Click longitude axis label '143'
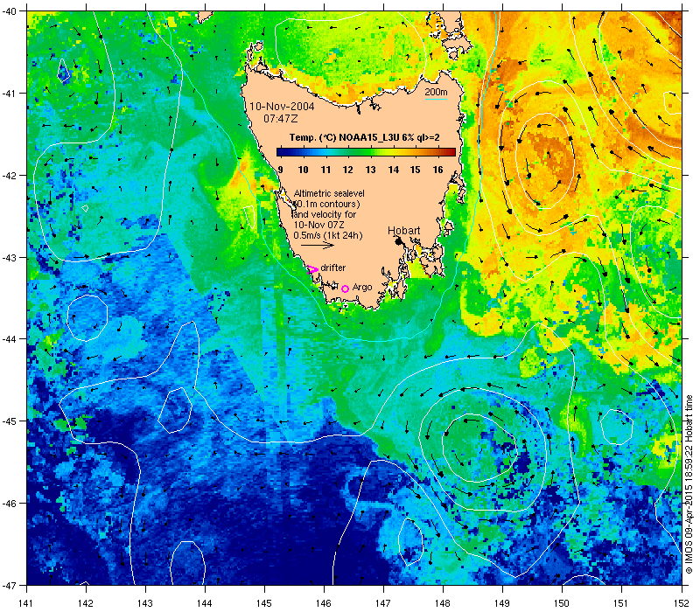The image size is (700, 612). [145, 603]
